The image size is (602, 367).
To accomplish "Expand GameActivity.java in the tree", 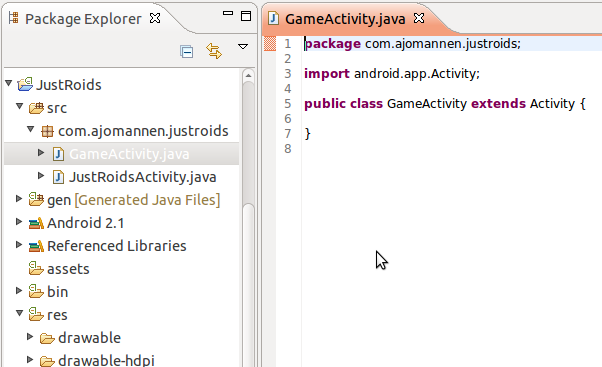I will [x=41, y=153].
